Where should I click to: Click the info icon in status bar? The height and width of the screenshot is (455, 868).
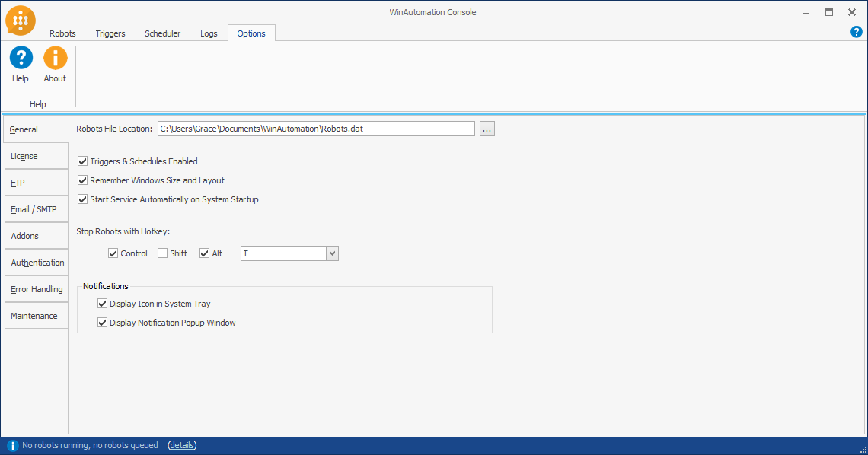pos(12,446)
